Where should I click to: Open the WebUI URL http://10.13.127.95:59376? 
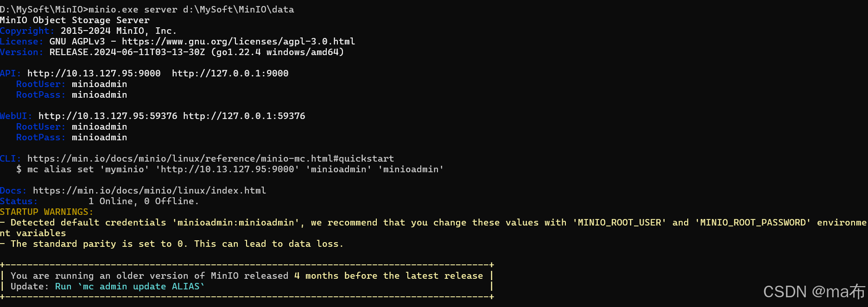pyautogui.click(x=108, y=116)
